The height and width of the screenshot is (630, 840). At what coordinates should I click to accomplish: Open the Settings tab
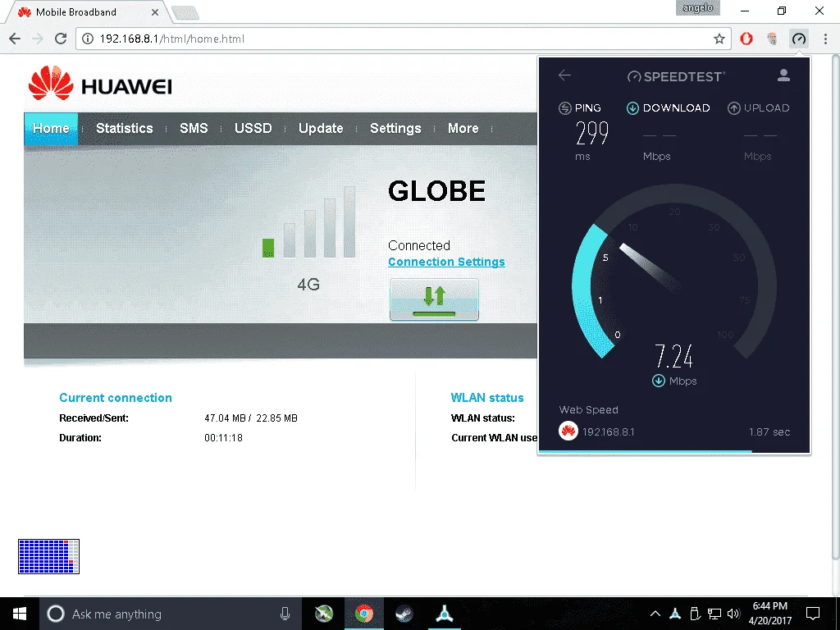[x=395, y=129]
